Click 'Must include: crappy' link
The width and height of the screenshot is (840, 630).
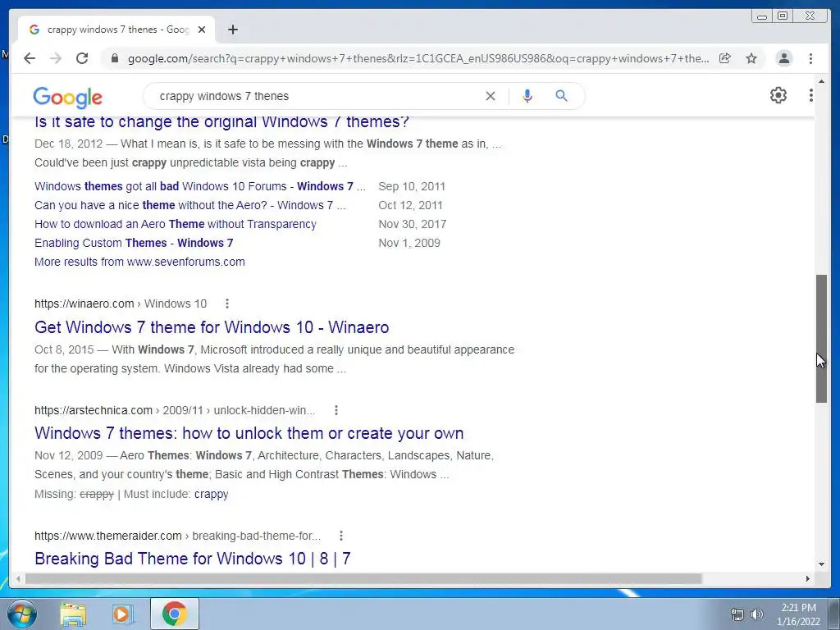pos(211,494)
